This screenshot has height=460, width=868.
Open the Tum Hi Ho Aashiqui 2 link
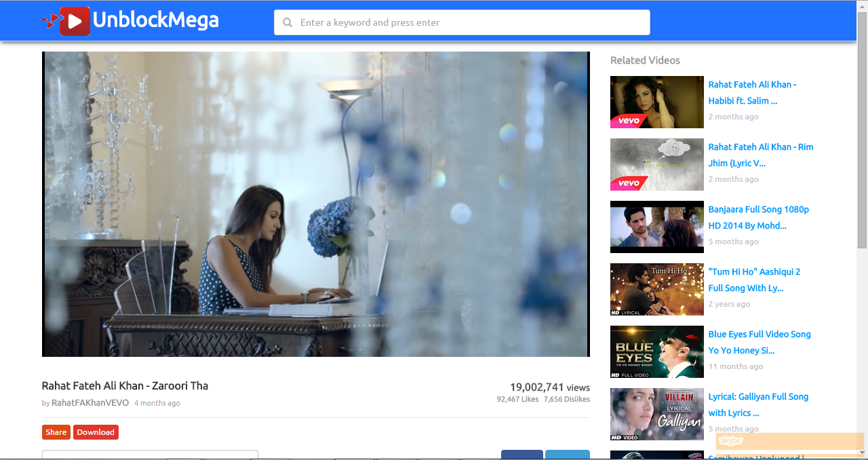[754, 280]
